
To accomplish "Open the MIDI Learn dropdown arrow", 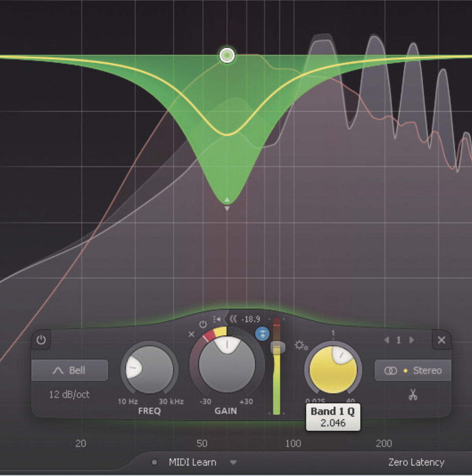I will (x=234, y=463).
